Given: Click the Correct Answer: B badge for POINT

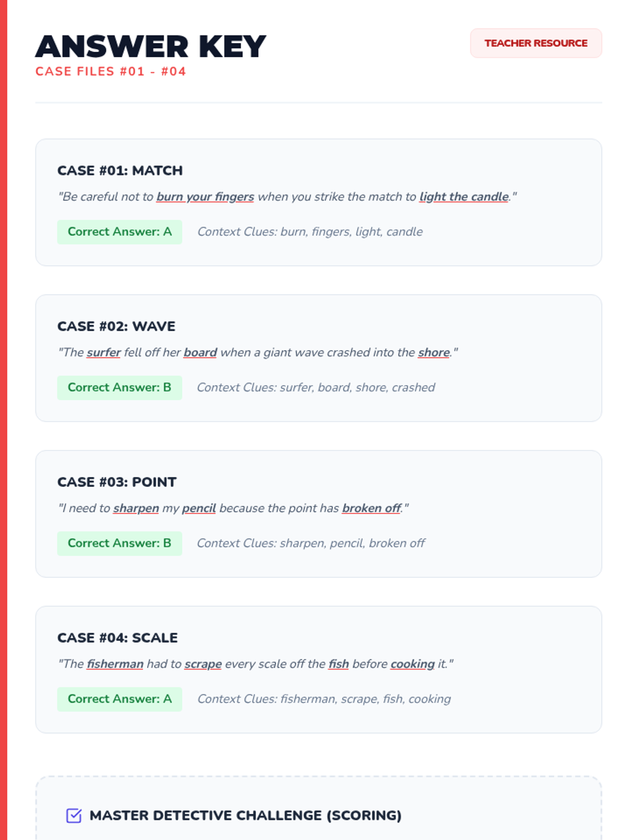Looking at the screenshot, I should point(120,543).
